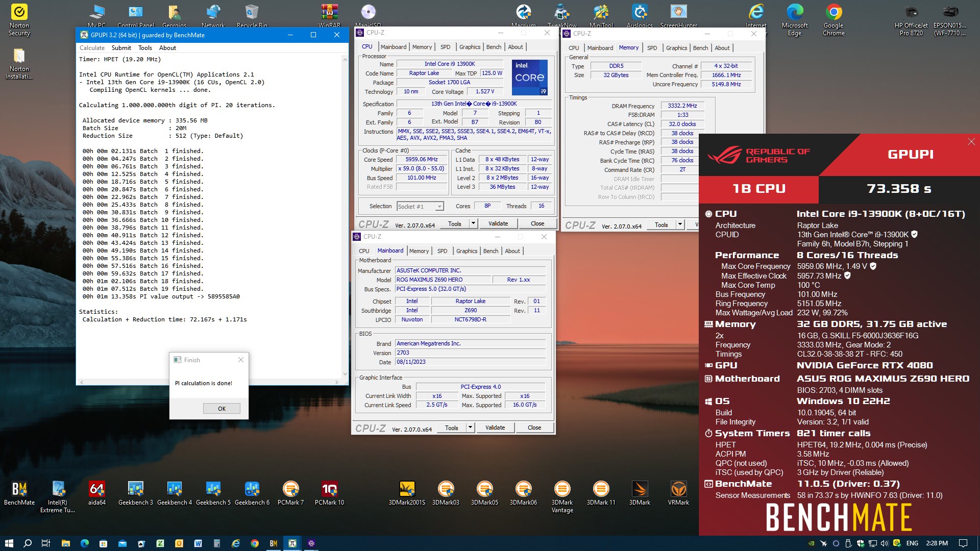The height and width of the screenshot is (551, 980).
Task: Launch 3DMark2001S shortcut
Action: [407, 493]
